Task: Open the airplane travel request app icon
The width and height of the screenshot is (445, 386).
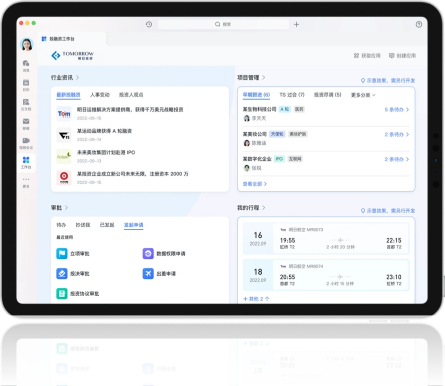Action: (x=148, y=274)
